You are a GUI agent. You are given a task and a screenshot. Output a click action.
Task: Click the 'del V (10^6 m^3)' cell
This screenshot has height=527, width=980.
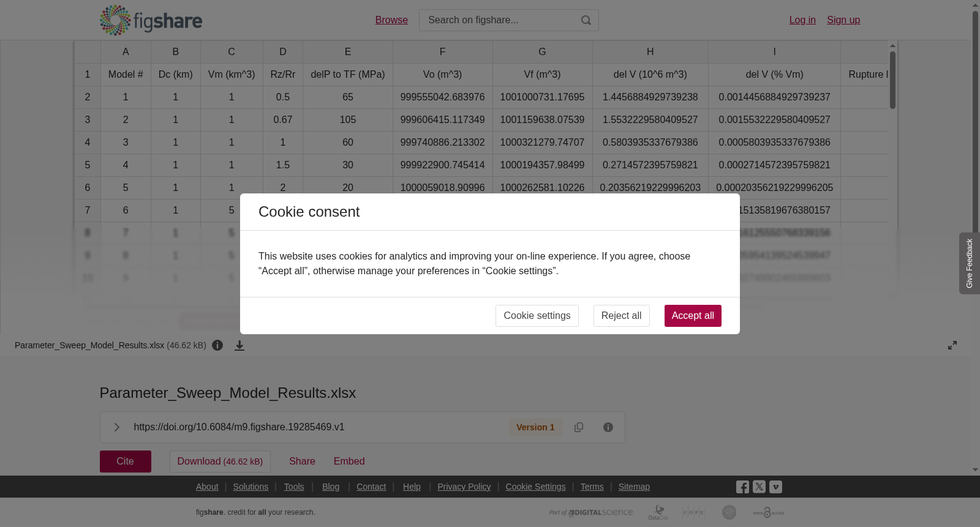(650, 75)
